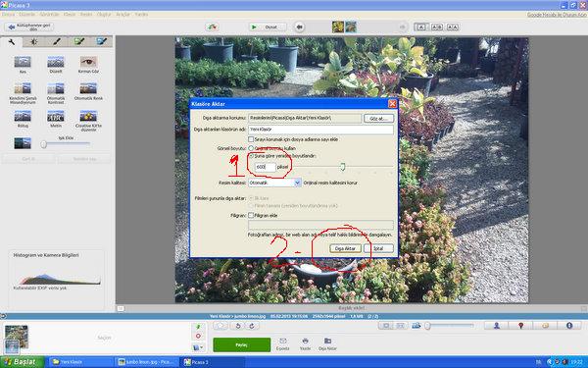Open the Klasör menu
588x368 pixels.
pos(70,15)
